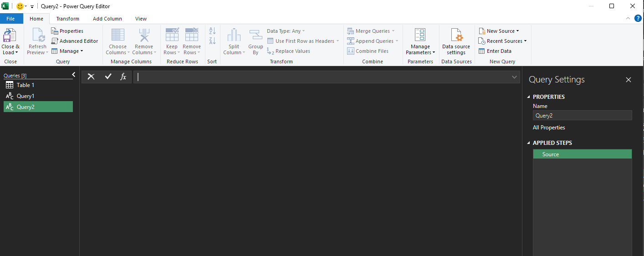Viewport: 644px width, 256px height.
Task: Click the Close & Load icon
Action: pyautogui.click(x=10, y=36)
